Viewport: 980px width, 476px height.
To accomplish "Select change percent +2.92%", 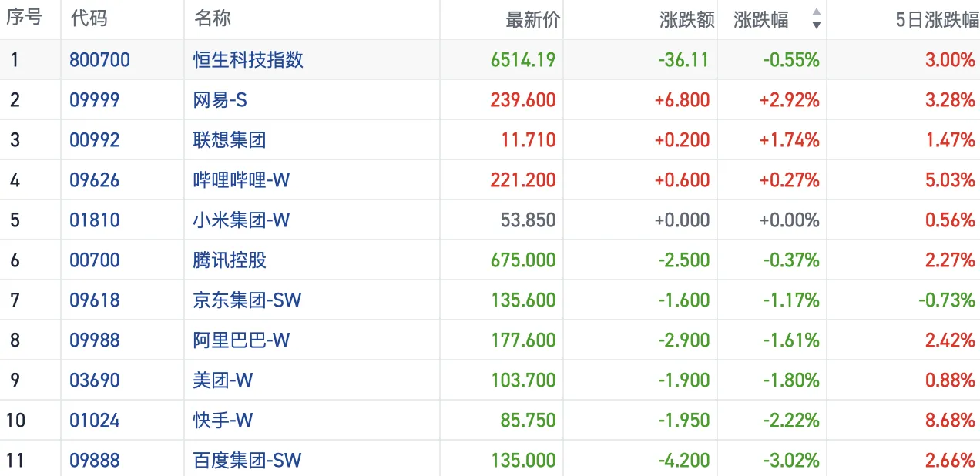I will tap(789, 100).
